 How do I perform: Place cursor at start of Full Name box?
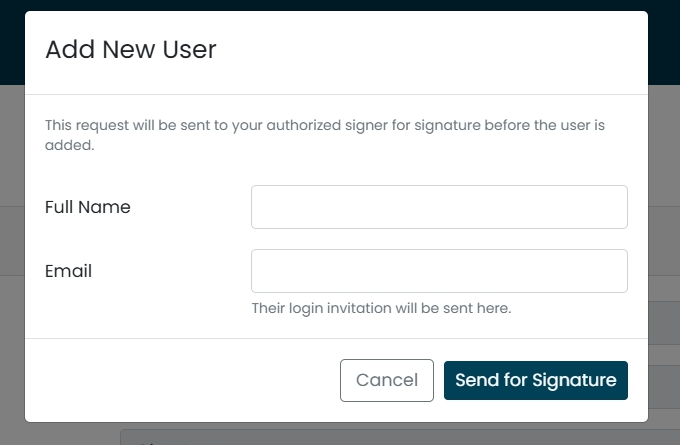(x=258, y=207)
